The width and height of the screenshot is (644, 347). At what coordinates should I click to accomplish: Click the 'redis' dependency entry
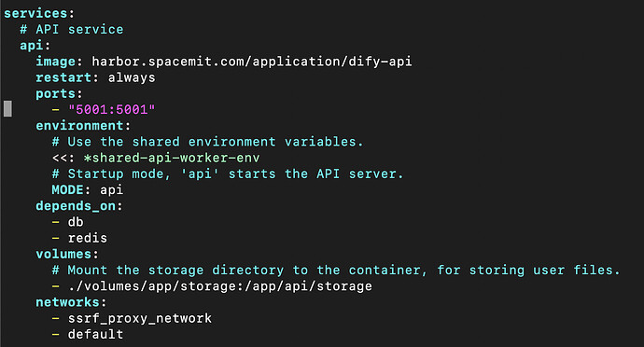pos(88,238)
